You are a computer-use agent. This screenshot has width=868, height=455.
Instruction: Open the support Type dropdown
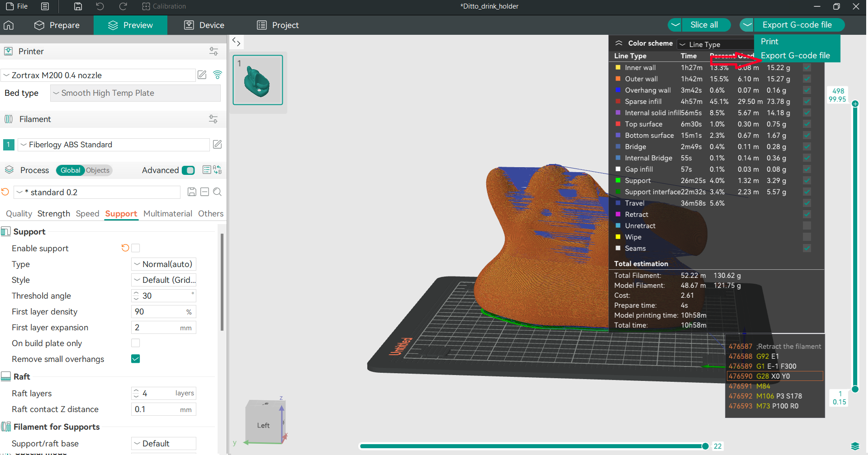coord(163,264)
